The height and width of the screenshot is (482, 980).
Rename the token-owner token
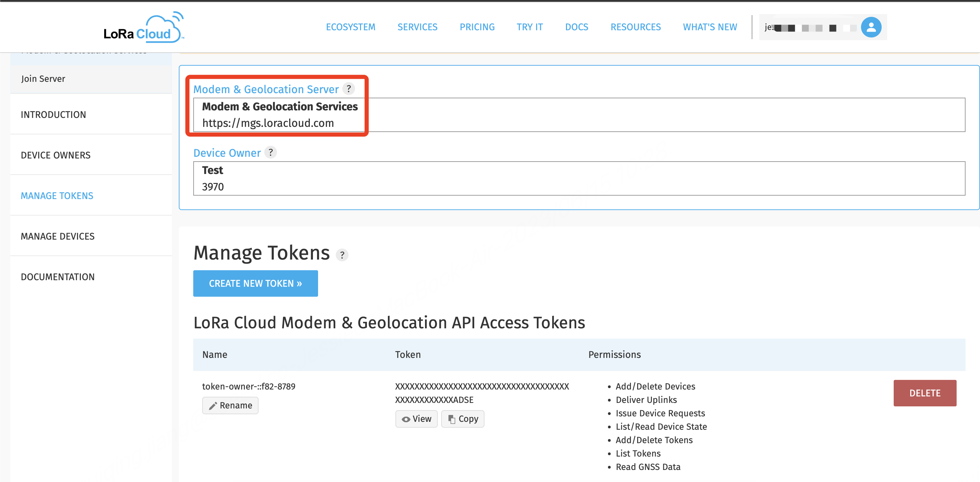coord(230,405)
